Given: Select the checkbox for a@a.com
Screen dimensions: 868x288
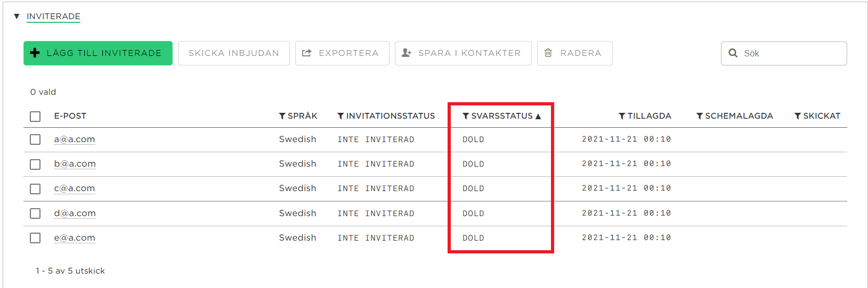Looking at the screenshot, I should (x=35, y=139).
